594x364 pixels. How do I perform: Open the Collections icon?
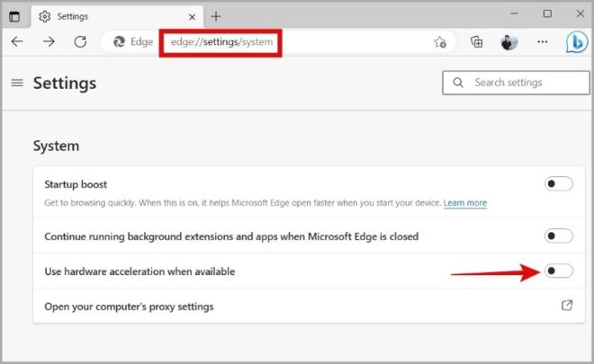477,42
